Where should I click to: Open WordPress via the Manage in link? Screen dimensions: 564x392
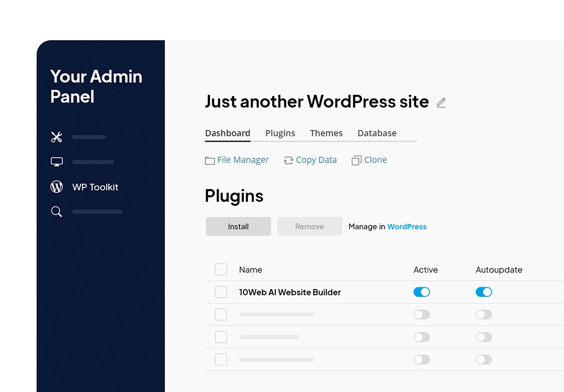[x=407, y=226]
